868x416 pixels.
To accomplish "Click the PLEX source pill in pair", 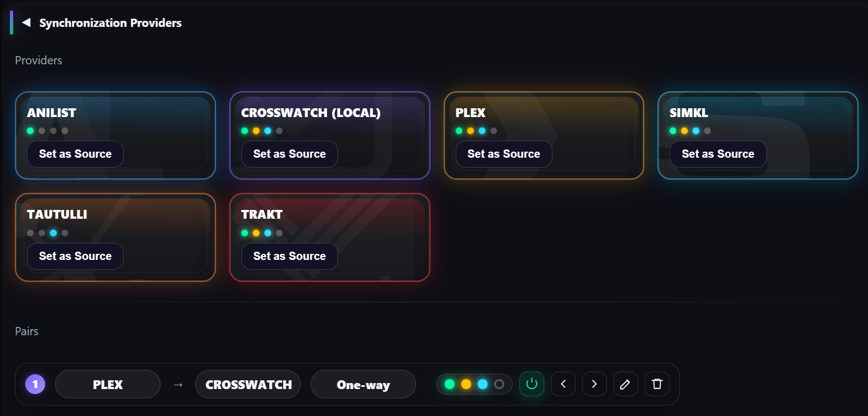I will [108, 384].
